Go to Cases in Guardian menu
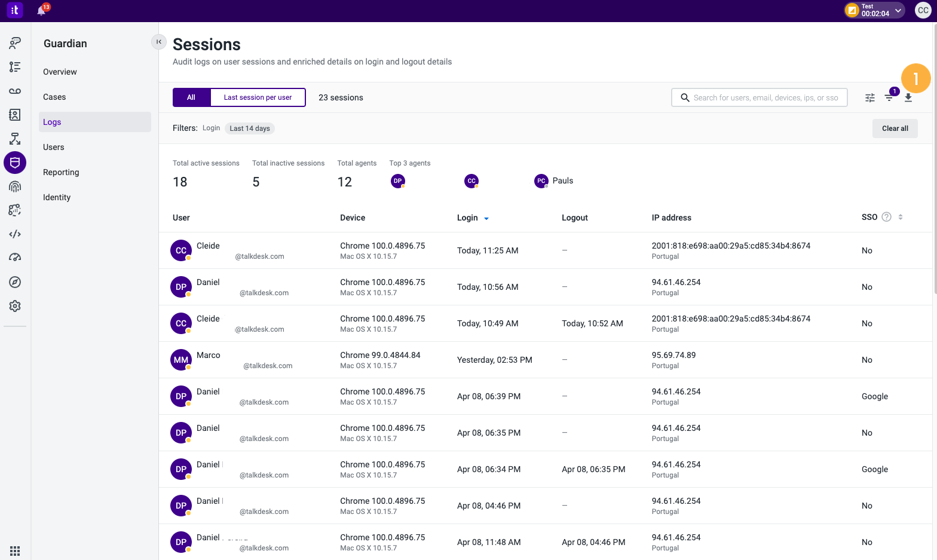Image resolution: width=937 pixels, height=560 pixels. (x=54, y=97)
